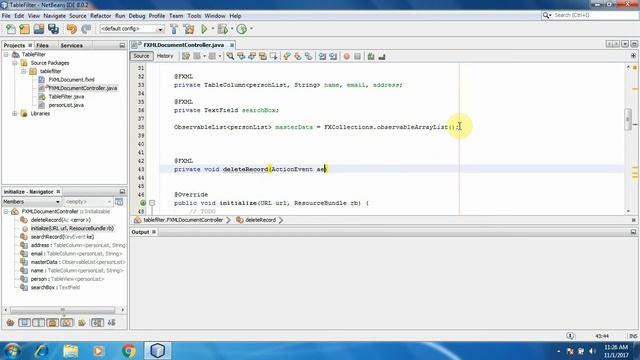Toggle Show Static Members filter in Navigator
Image resolution: width=640 pixels, height=360 pixels.
38,322
